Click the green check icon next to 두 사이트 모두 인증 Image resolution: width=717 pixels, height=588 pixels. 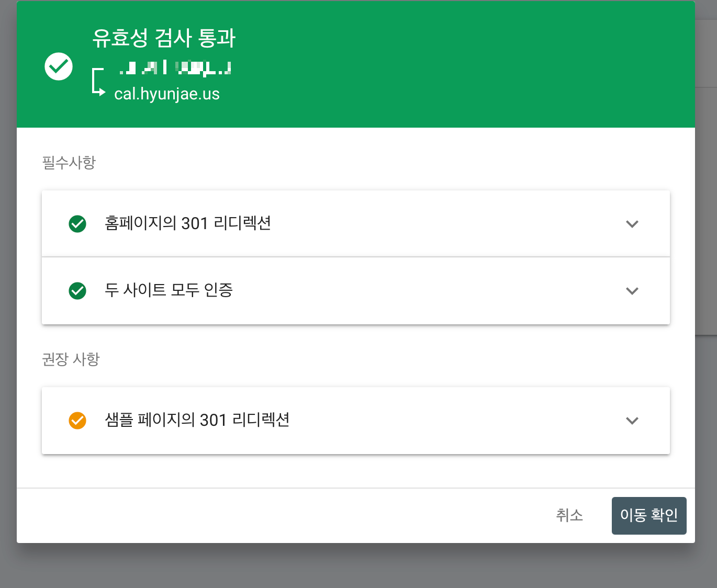pos(77,291)
